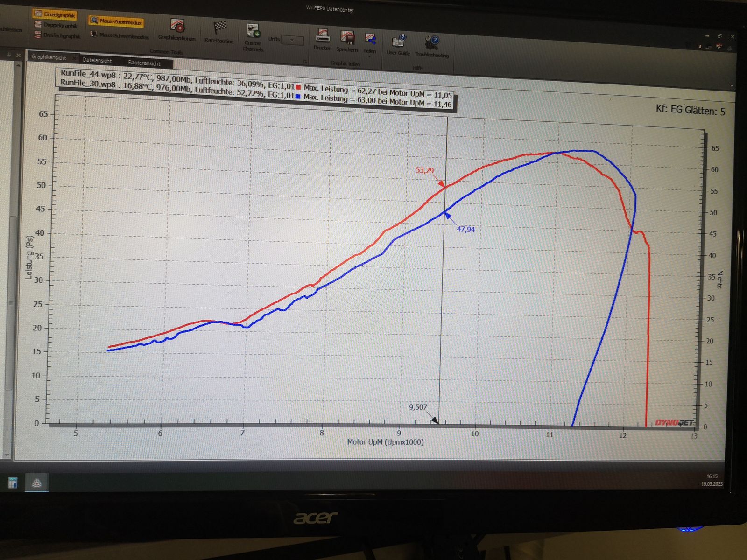Switch to the Rasteransicht tab
Image resolution: width=747 pixels, height=560 pixels.
click(144, 63)
